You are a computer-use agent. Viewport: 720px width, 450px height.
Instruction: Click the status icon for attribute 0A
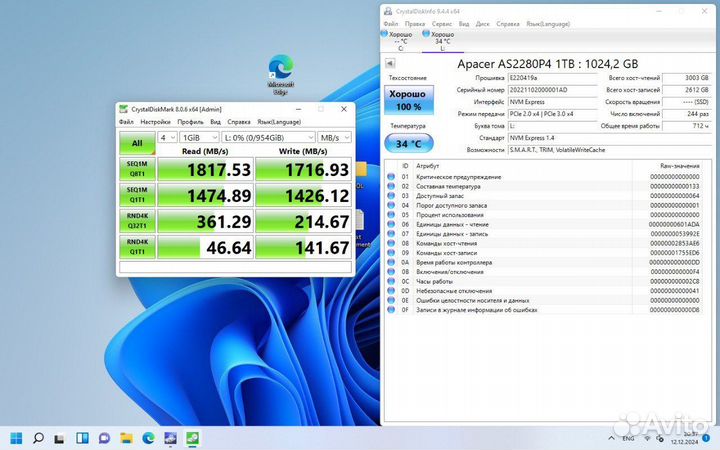point(391,263)
